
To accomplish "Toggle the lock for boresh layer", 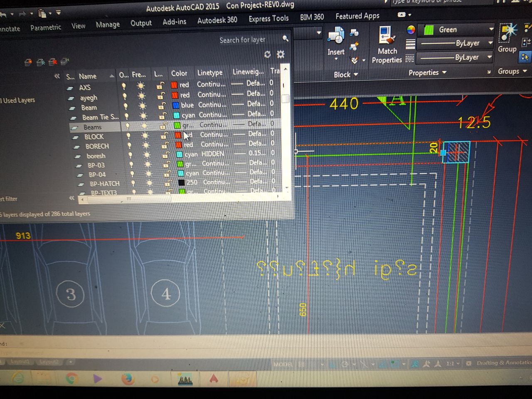I will [167, 155].
